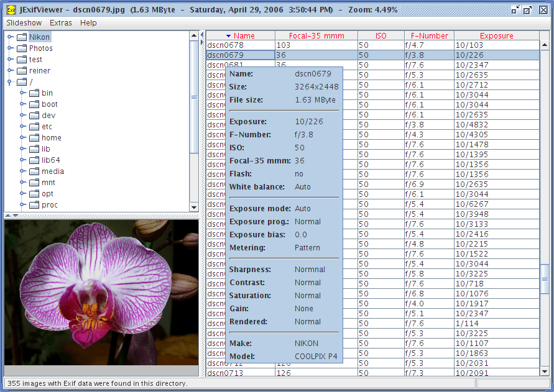Viewport: 554px width, 392px height.
Task: Click the orchid image preview
Action: click(x=101, y=292)
